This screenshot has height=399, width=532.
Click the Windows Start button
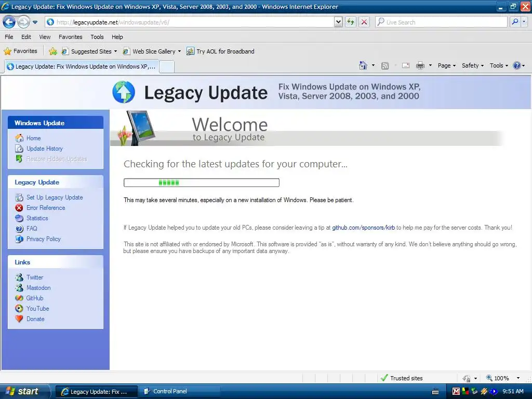[24, 391]
